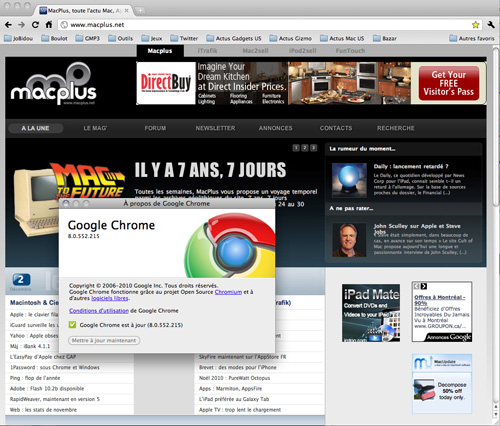500x426 pixels.
Task: Open the LE MAG' menu item
Action: pos(95,128)
